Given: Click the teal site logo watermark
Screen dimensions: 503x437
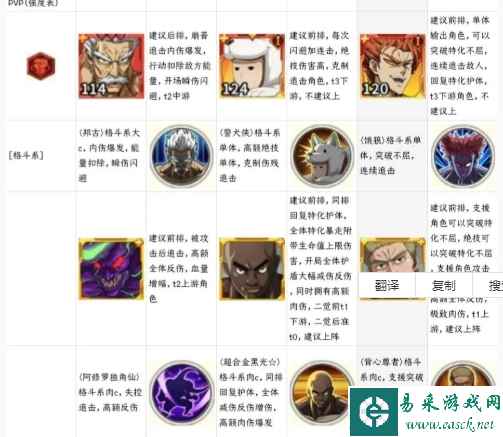Looking at the screenshot, I should [374, 412].
